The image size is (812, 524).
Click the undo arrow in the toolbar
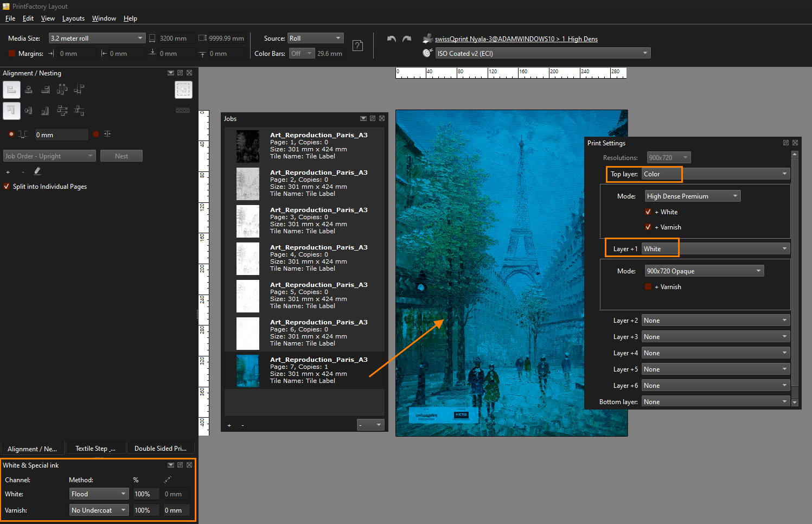tap(392, 39)
